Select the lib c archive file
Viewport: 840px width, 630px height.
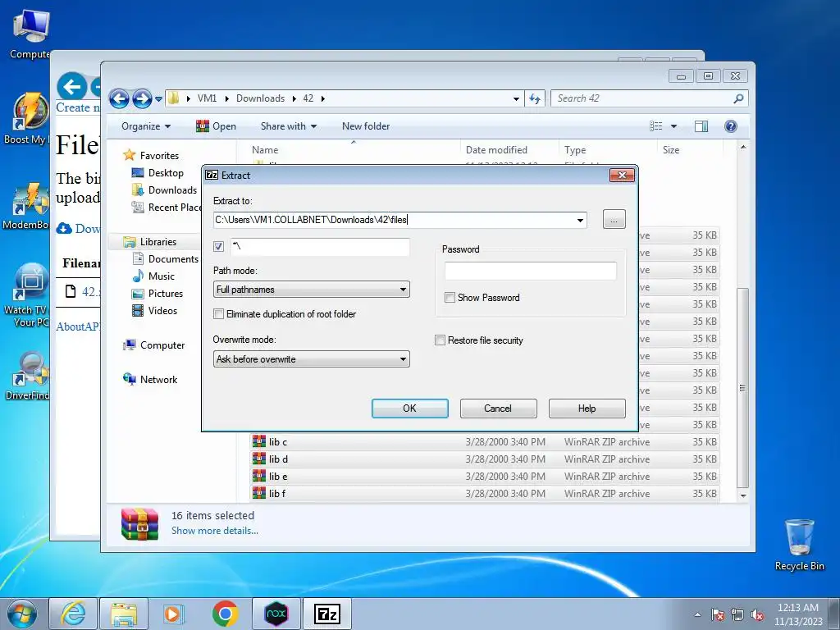click(484, 442)
